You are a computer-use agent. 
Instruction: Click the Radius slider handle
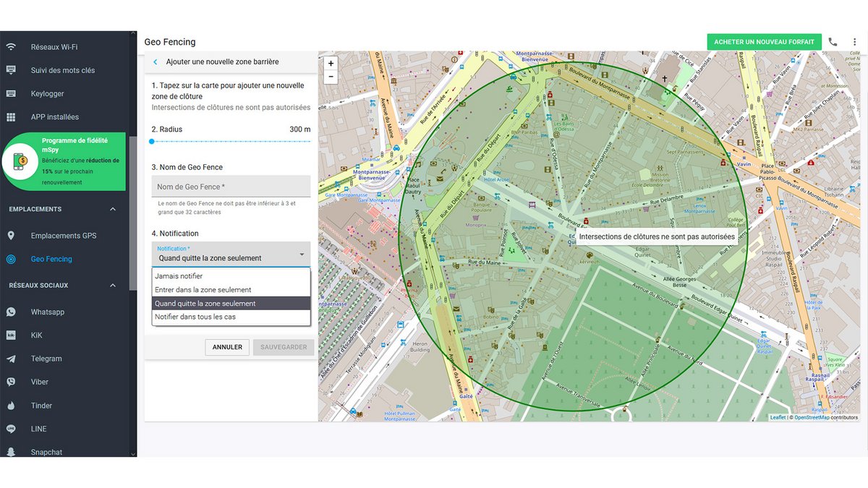point(152,142)
